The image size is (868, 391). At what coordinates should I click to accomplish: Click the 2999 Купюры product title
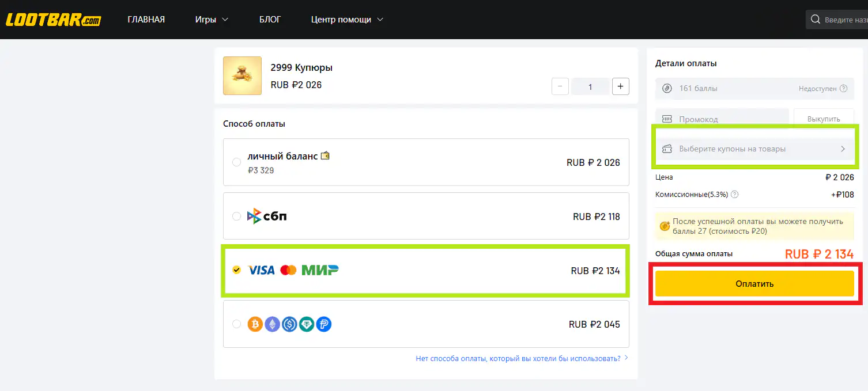coord(301,68)
